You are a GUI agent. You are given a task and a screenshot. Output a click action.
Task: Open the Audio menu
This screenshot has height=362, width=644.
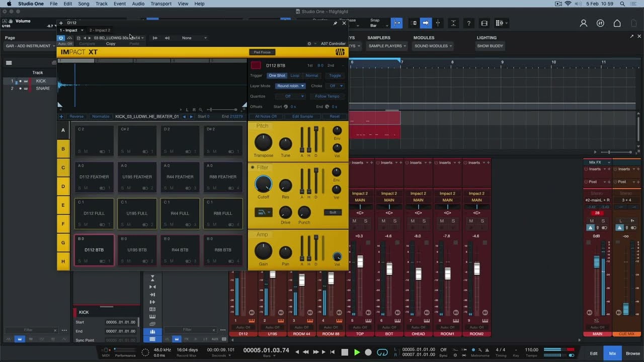tap(138, 4)
